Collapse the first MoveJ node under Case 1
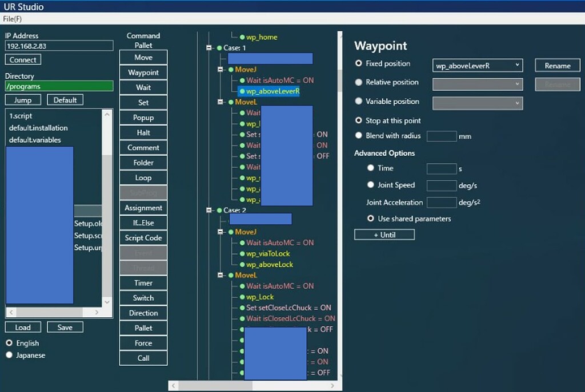The width and height of the screenshot is (585, 392). (x=220, y=69)
